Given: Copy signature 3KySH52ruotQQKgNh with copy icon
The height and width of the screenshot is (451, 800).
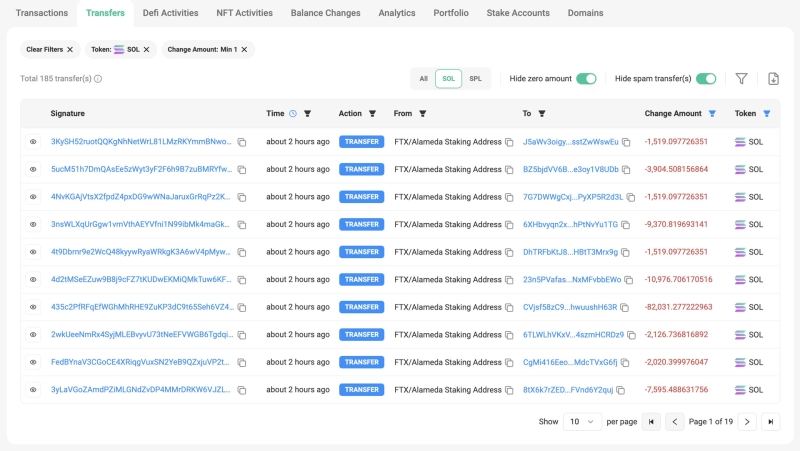Looking at the screenshot, I should (x=242, y=142).
